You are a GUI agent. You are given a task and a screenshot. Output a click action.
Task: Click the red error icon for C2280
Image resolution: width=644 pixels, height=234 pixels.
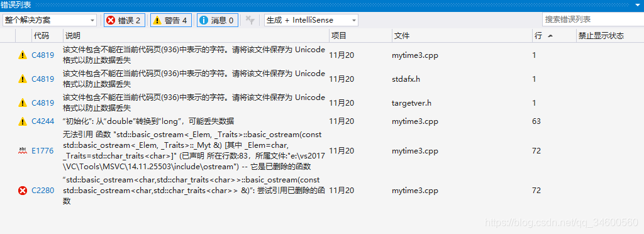tap(23, 191)
